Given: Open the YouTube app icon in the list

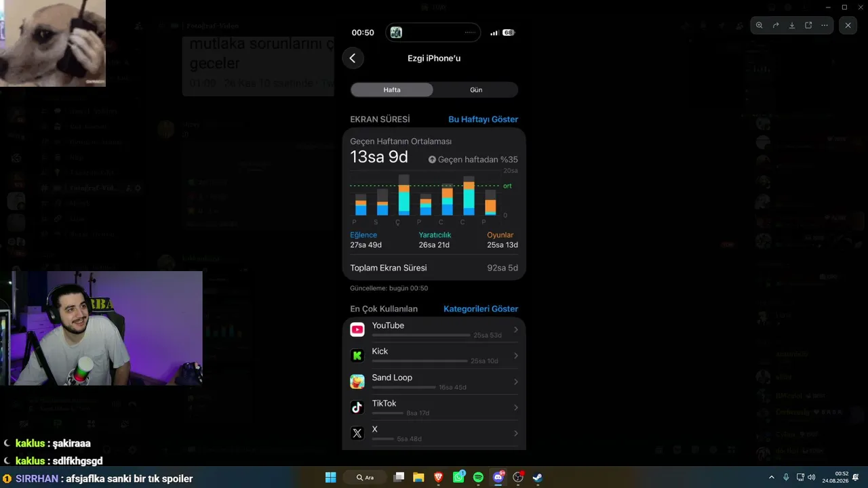Looking at the screenshot, I should (x=357, y=330).
